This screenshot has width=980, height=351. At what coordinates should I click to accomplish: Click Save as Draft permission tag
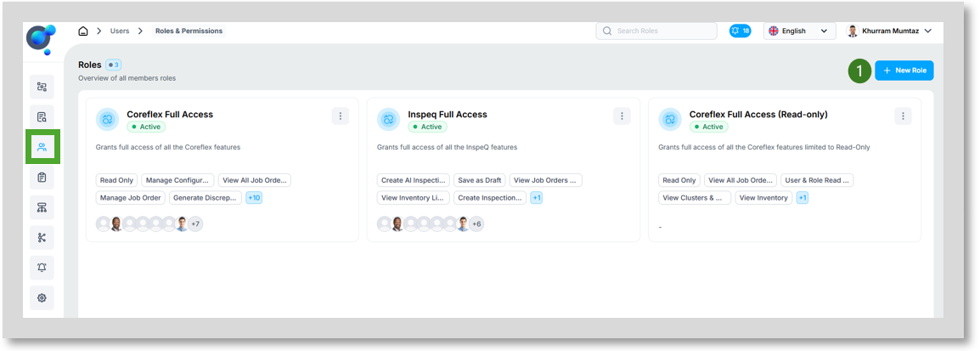click(479, 180)
